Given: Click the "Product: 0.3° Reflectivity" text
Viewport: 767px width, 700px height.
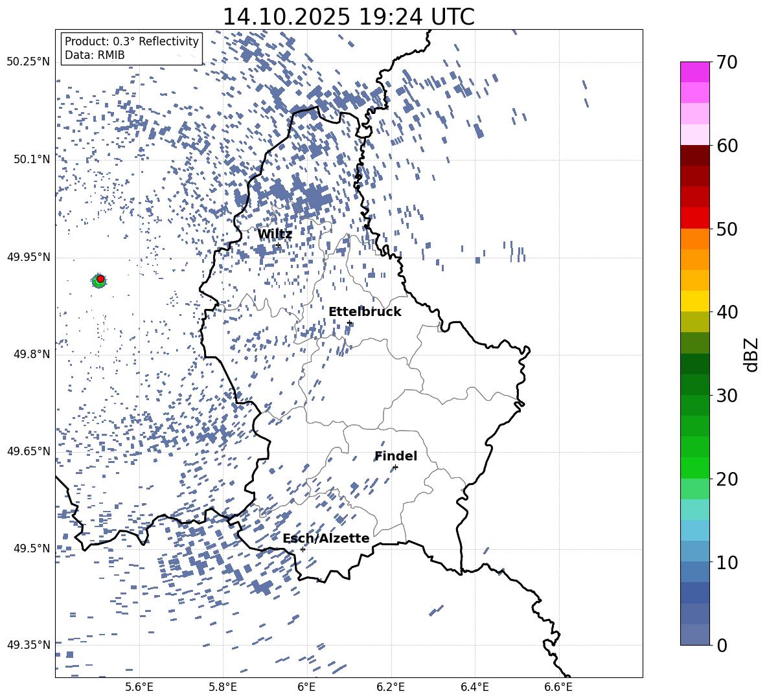Looking at the screenshot, I should [x=132, y=41].
